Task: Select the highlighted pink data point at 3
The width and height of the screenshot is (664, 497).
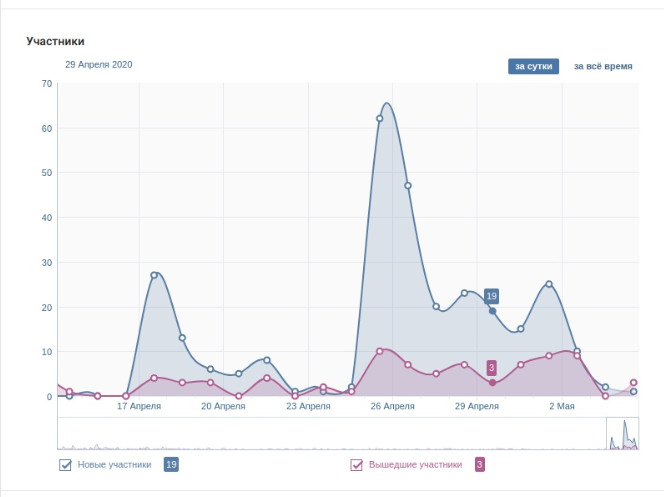Action: tap(492, 383)
